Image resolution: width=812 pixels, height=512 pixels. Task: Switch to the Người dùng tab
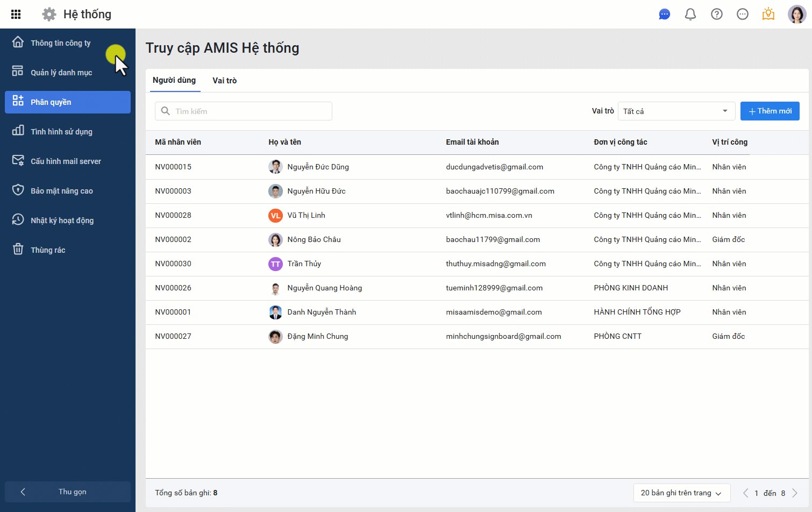174,80
